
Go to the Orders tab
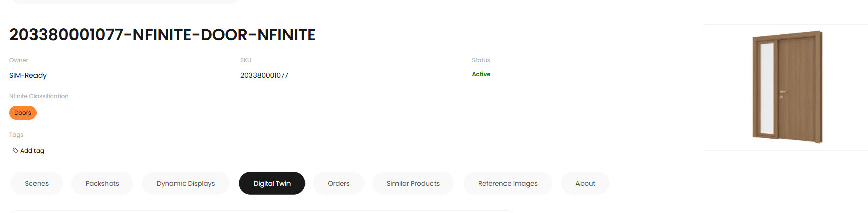click(x=339, y=183)
